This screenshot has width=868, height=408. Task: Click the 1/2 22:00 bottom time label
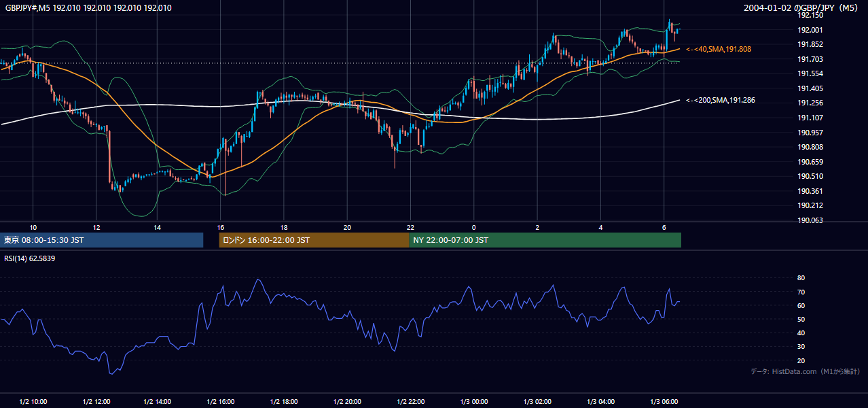410,402
